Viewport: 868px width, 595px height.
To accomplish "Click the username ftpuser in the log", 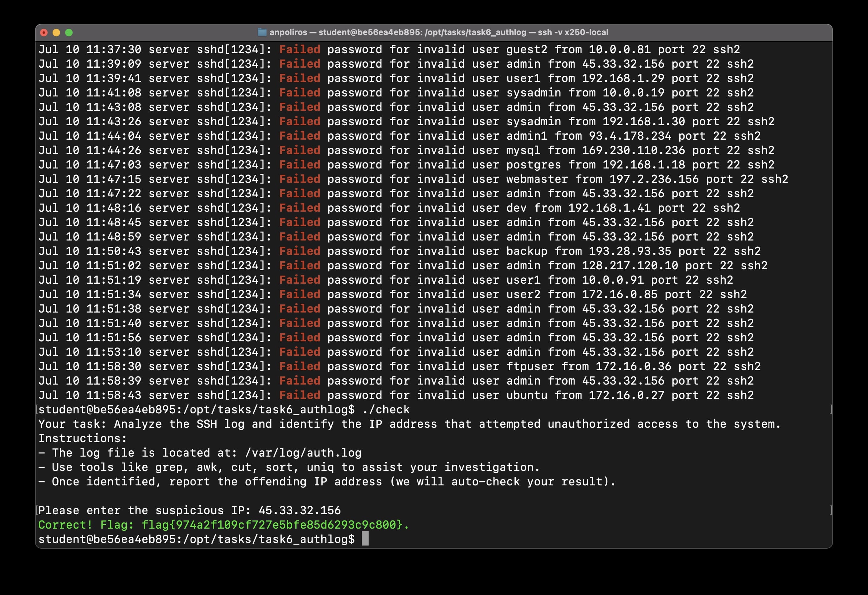I will [x=530, y=366].
